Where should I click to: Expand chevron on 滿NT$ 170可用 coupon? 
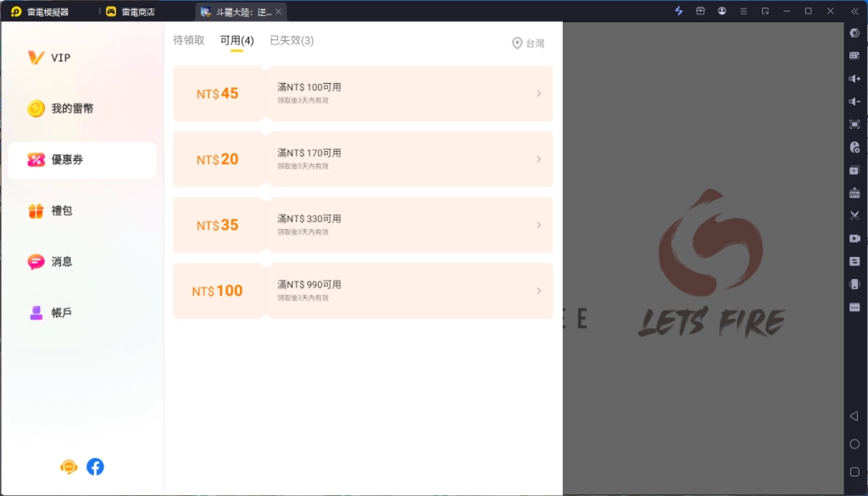538,159
